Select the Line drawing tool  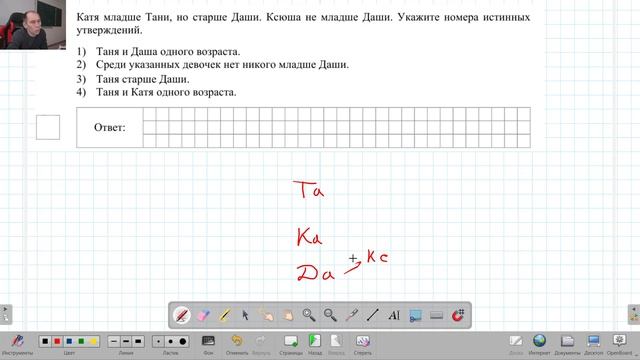pos(373,315)
